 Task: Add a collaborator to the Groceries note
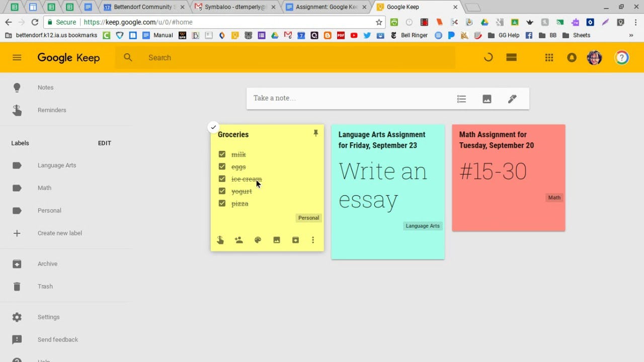pos(238,240)
